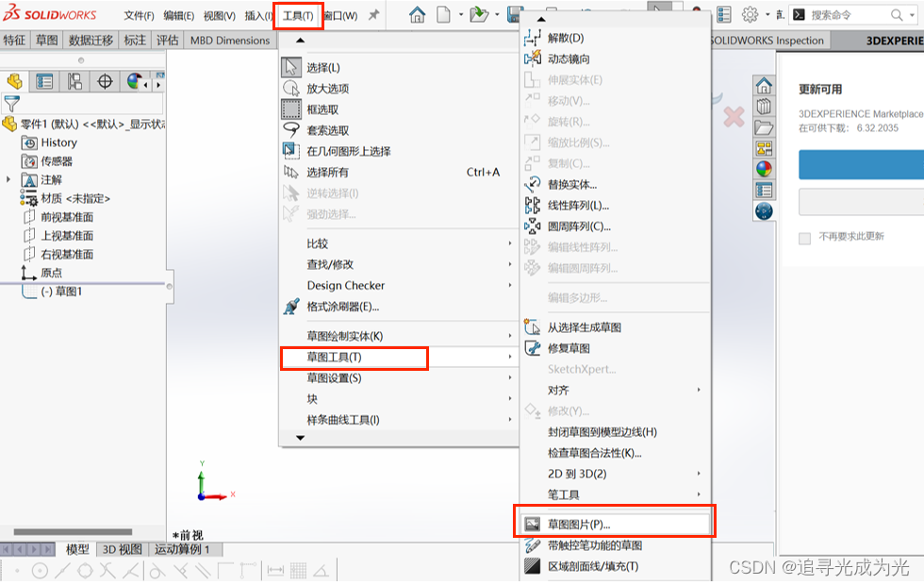
Task: Open the SOLIDWORKS Home icon in toolbar
Action: point(417,15)
